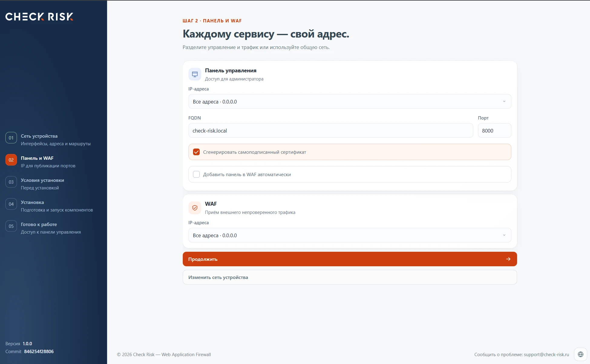590x364 pixels.
Task: Focus the Порт input field
Action: point(494,130)
